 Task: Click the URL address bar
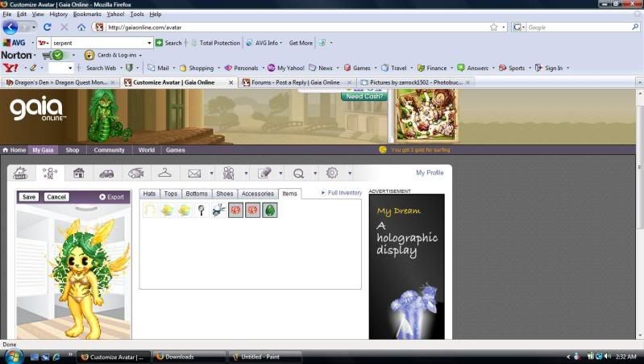click(296, 27)
